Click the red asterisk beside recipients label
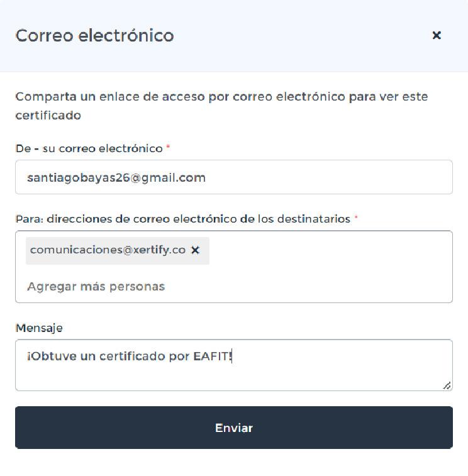Image resolution: width=468 pixels, height=476 pixels. (356, 219)
